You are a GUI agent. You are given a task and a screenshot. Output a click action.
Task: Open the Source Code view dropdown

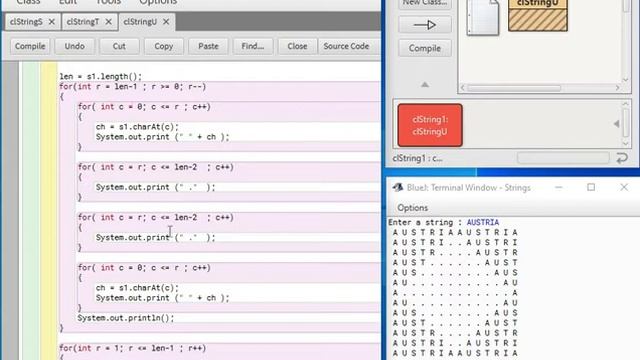click(348, 46)
